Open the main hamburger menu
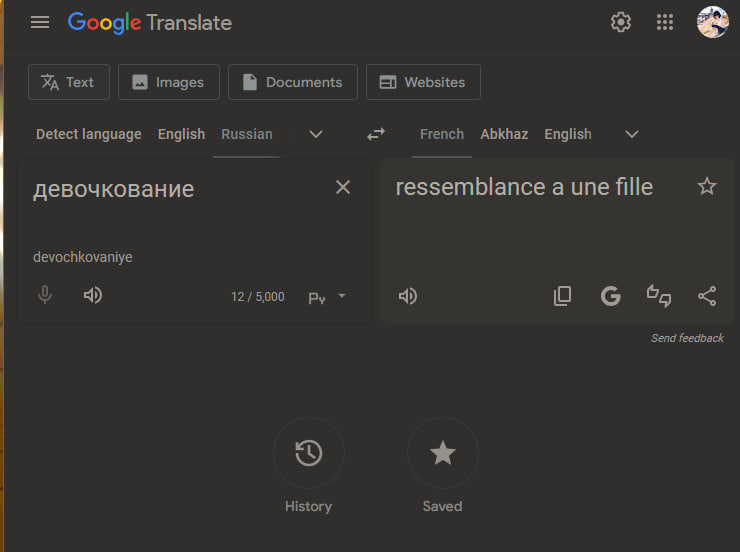740x552 pixels. (x=40, y=22)
